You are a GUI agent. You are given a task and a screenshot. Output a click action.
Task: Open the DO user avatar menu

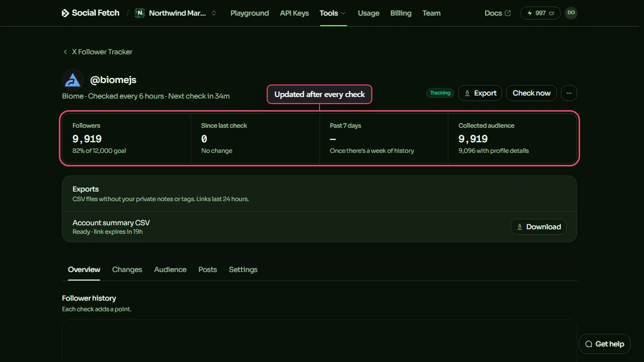pyautogui.click(x=571, y=13)
